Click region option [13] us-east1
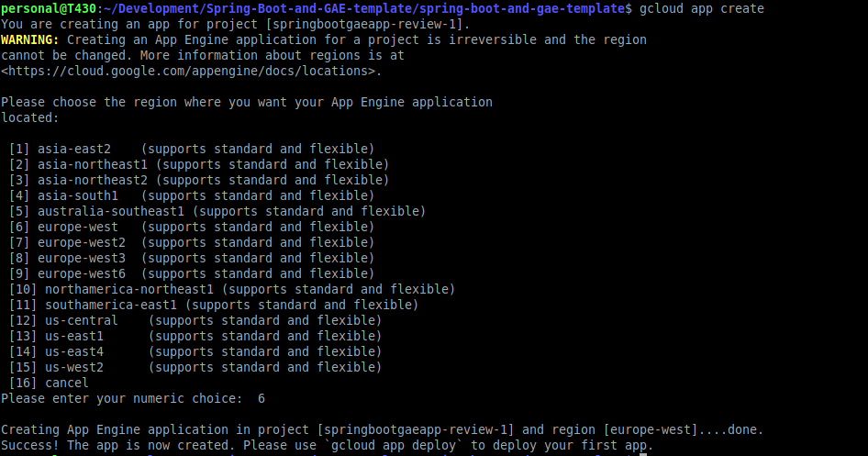 [195, 336]
